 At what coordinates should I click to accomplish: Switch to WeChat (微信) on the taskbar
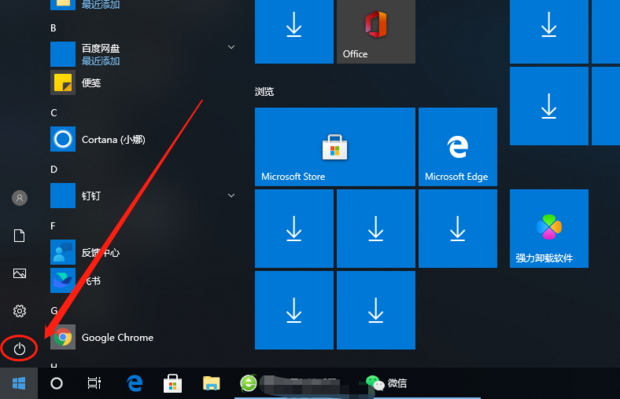386,383
